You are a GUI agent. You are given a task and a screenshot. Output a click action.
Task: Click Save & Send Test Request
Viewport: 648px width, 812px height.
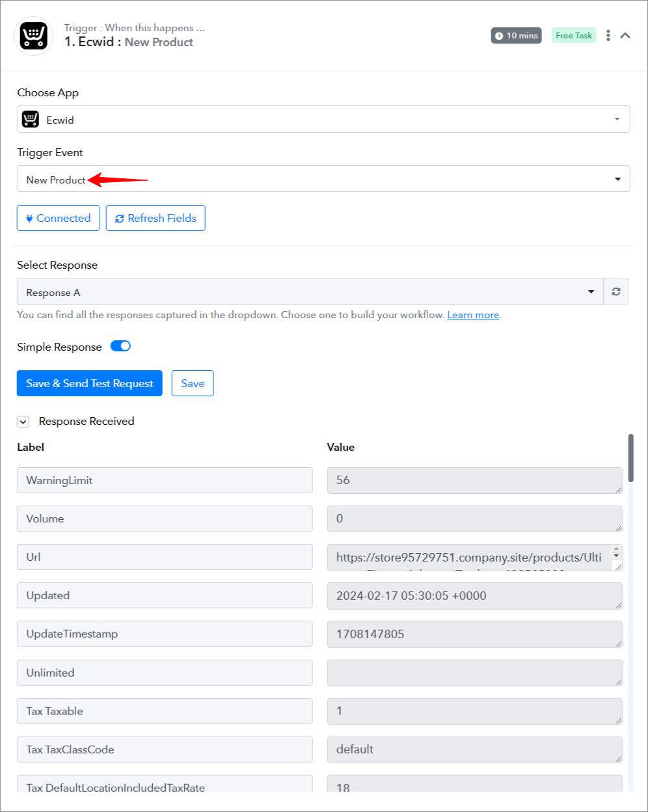[x=90, y=384]
